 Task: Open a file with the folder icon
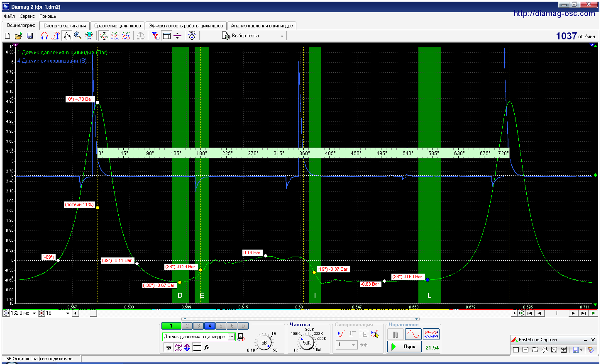click(x=18, y=36)
